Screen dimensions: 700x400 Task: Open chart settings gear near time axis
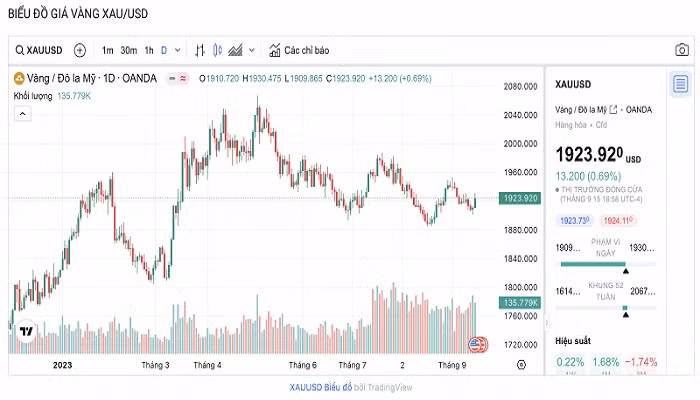(522, 365)
